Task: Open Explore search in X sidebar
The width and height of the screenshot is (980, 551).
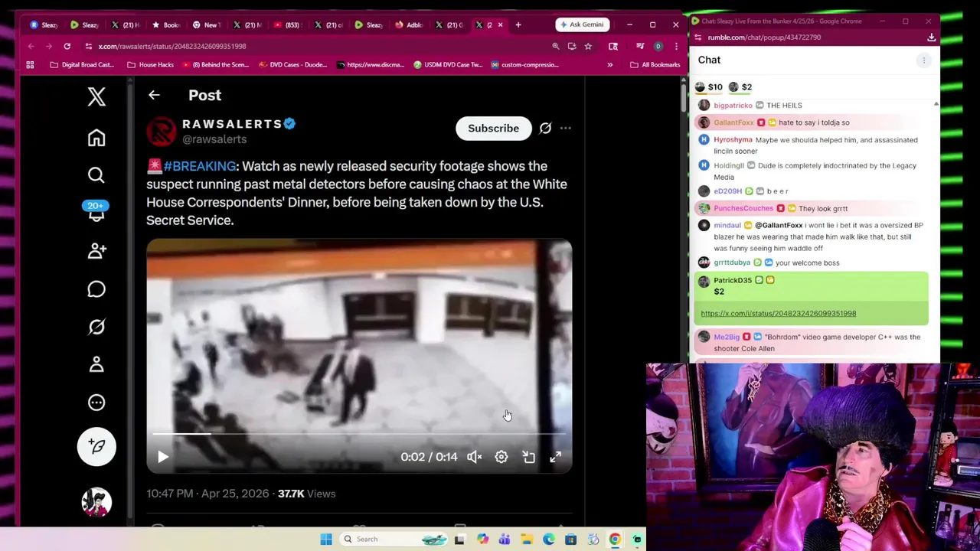Action: pyautogui.click(x=96, y=175)
